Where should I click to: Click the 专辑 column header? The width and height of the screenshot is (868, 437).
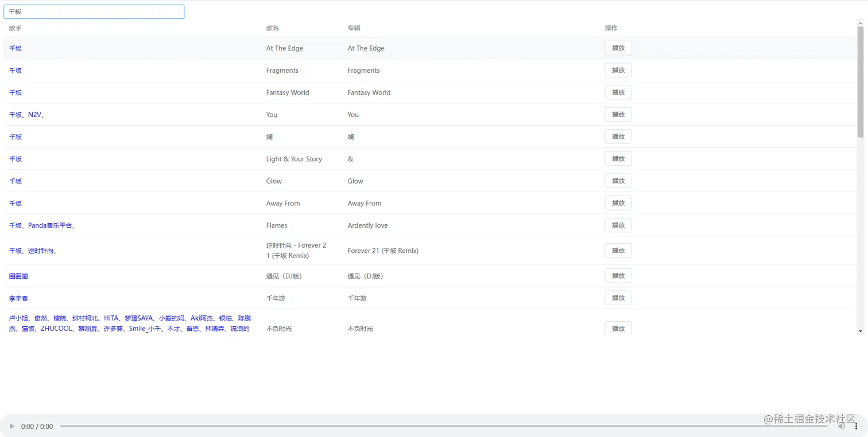(x=354, y=28)
